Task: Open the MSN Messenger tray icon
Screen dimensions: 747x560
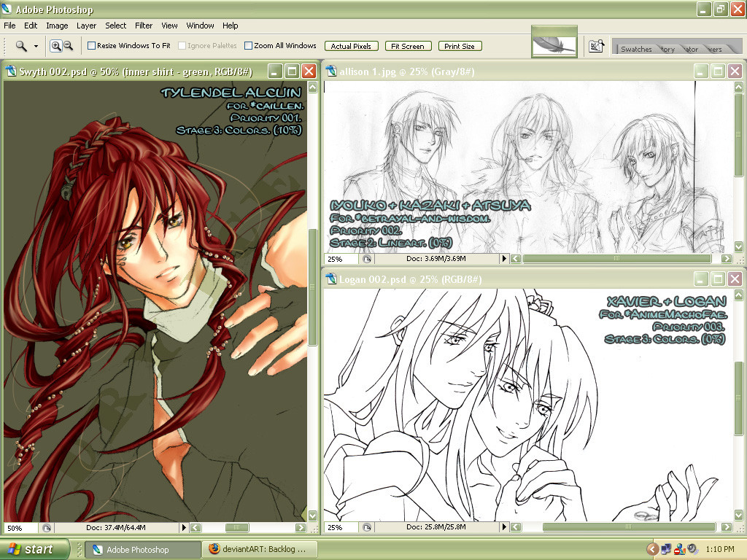Action: pyautogui.click(x=679, y=550)
